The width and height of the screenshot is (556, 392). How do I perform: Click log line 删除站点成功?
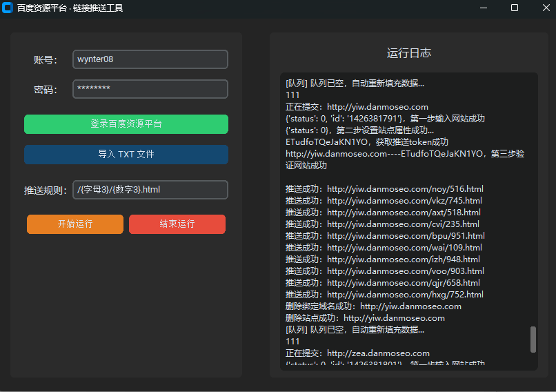coord(365,318)
